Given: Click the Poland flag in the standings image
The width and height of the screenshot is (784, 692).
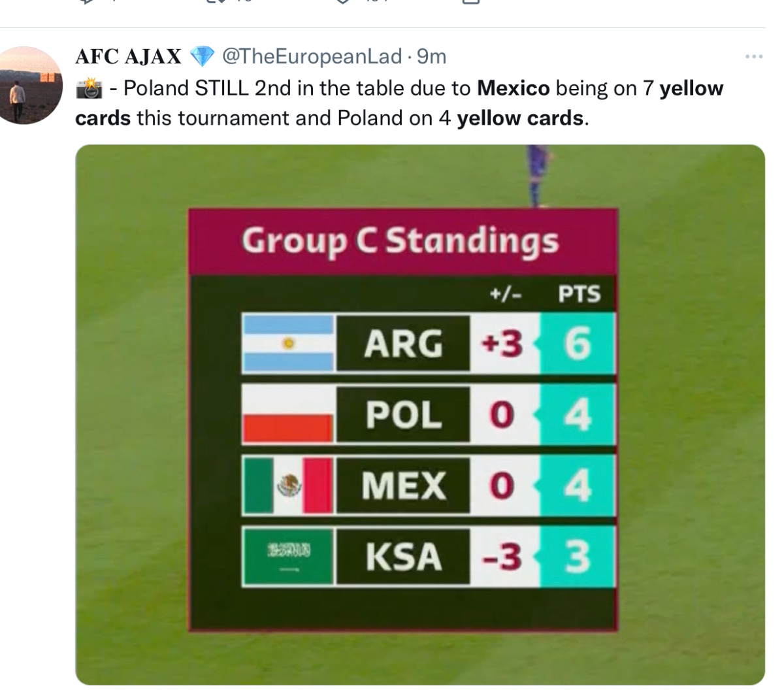Looking at the screenshot, I should pos(288,415).
